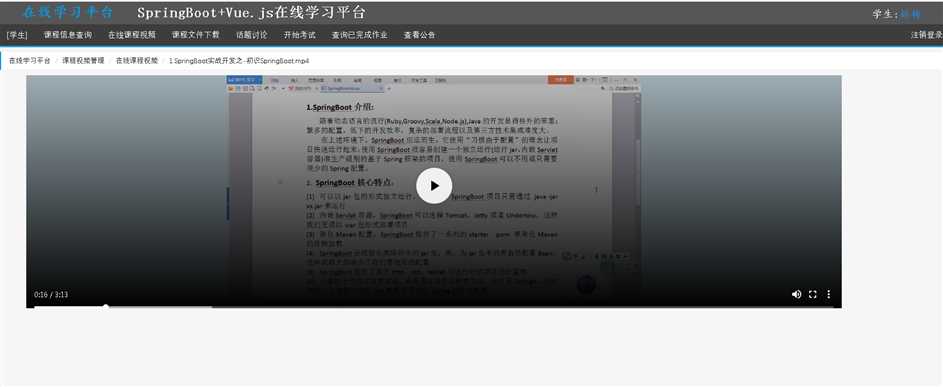
Task: Open the video's three-dot options menu
Action: tap(829, 294)
